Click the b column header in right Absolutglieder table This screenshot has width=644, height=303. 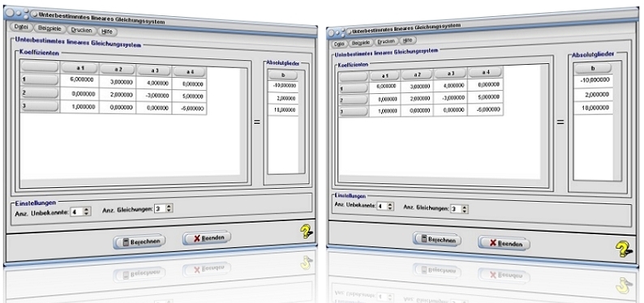click(x=593, y=69)
